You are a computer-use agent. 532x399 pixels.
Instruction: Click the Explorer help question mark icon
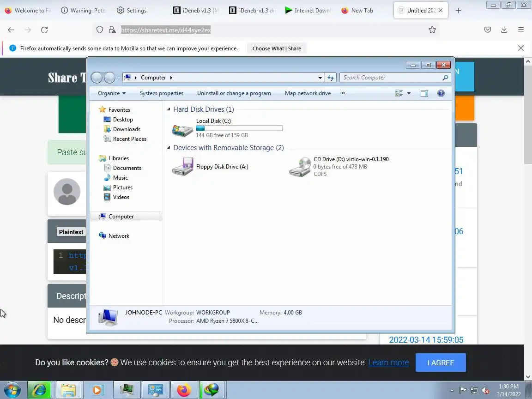[x=441, y=93]
